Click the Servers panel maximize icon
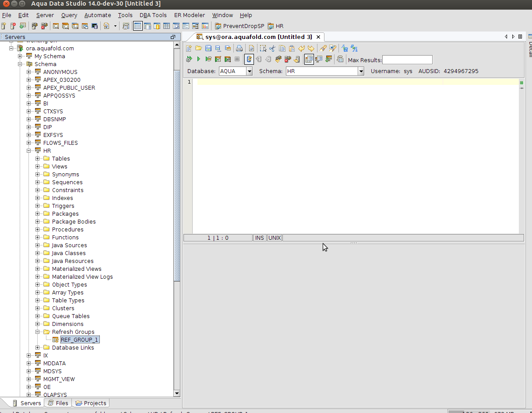 (x=173, y=37)
